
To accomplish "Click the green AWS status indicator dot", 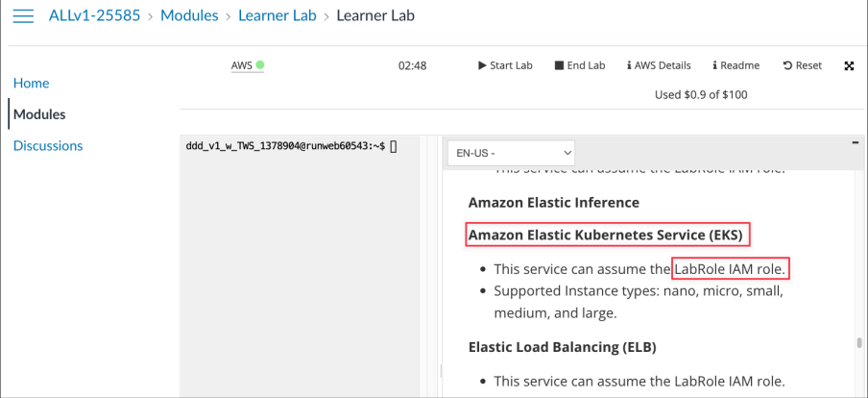I will 259,64.
